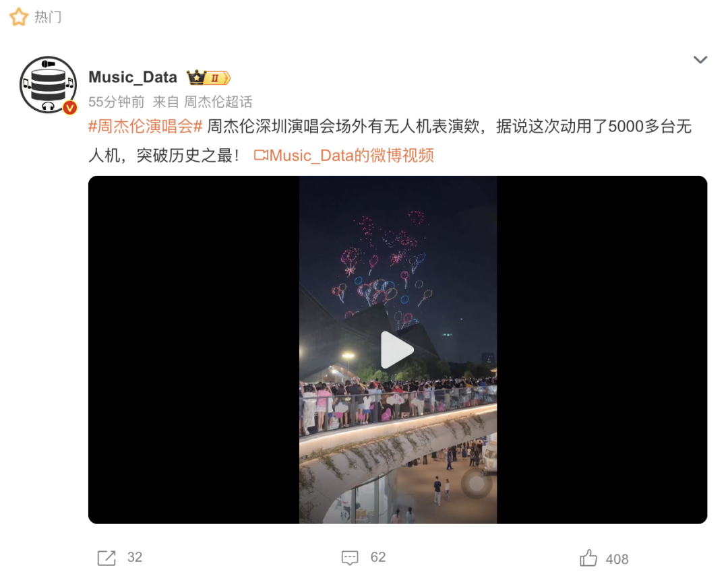Click the repost count 32
This screenshot has height=576, width=728.
pos(135,557)
